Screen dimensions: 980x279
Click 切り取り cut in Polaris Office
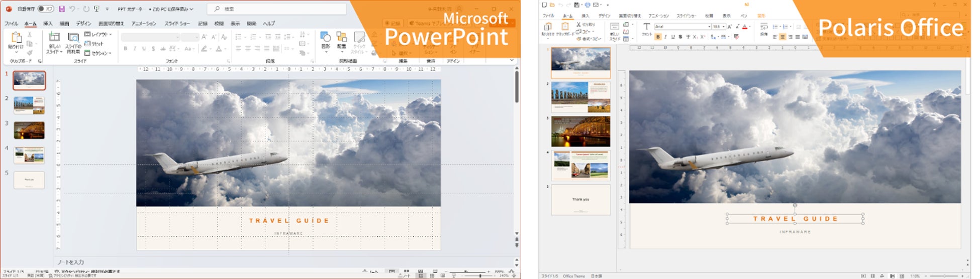point(586,25)
